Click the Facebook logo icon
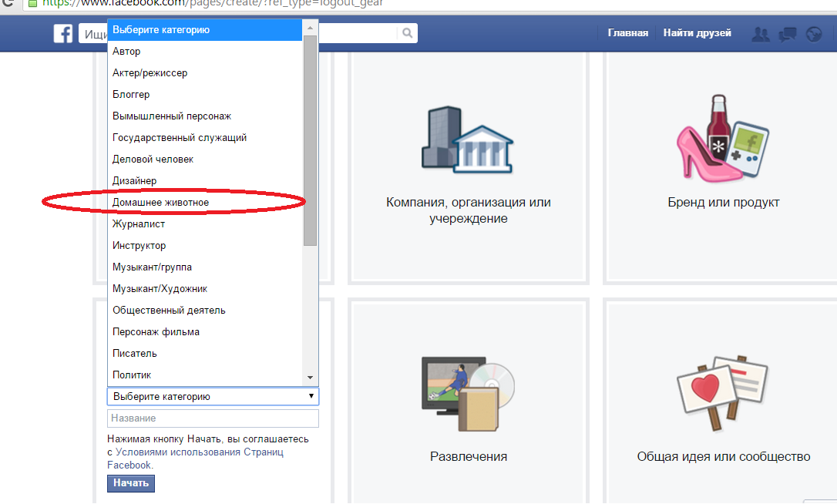 [x=63, y=34]
